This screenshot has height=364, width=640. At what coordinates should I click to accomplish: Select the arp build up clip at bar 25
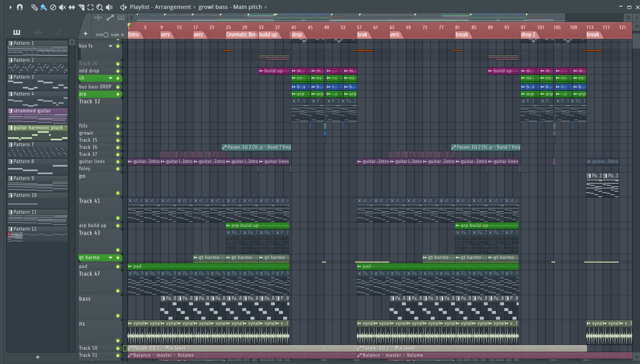click(x=258, y=226)
